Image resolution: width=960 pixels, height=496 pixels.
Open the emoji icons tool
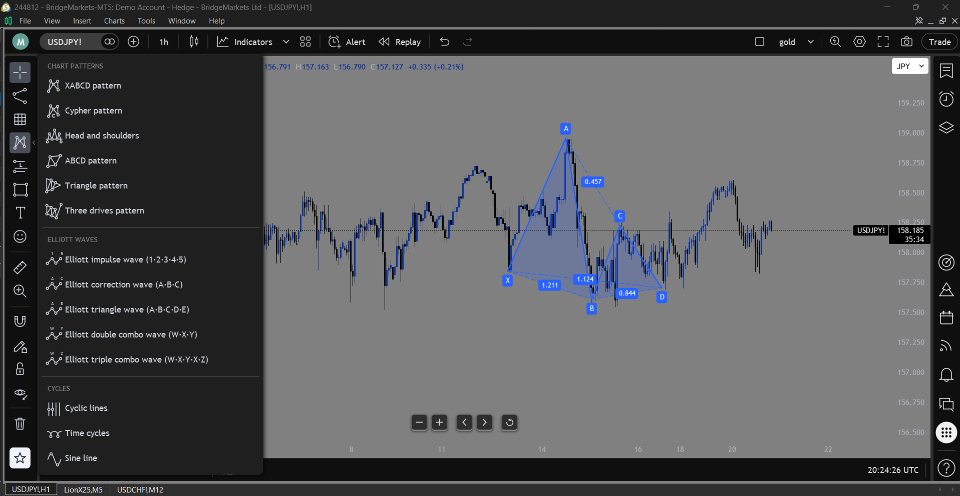pos(20,236)
